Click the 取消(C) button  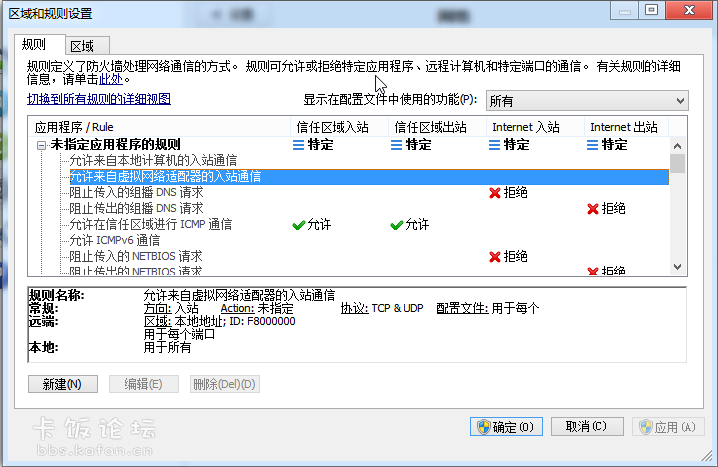(587, 427)
